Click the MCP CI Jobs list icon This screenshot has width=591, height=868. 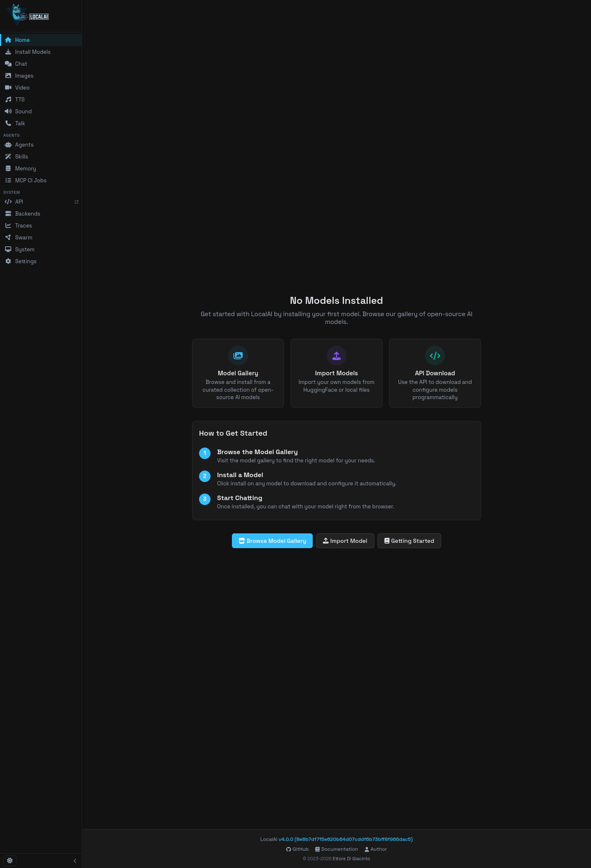pos(8,180)
